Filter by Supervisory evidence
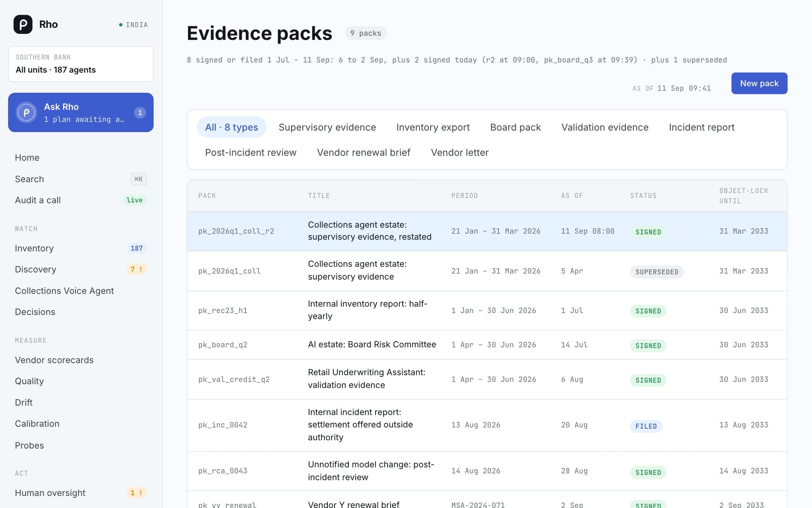Image resolution: width=812 pixels, height=508 pixels. (x=327, y=127)
